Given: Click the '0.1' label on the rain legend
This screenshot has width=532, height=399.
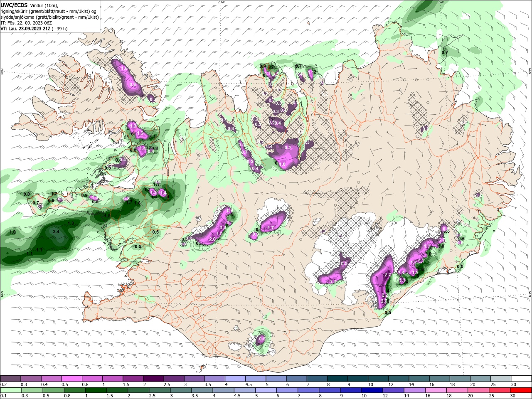Looking at the screenshot, I should pyautogui.click(x=3, y=396).
